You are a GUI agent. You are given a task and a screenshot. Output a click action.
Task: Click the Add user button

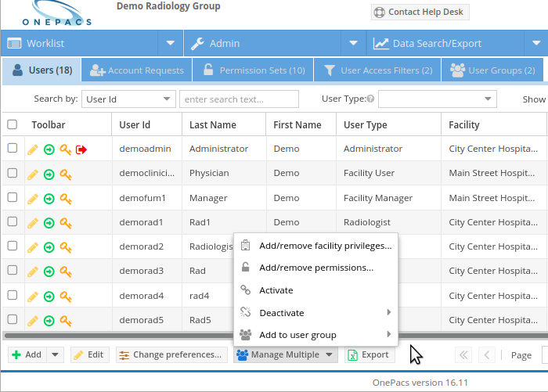[x=27, y=354]
